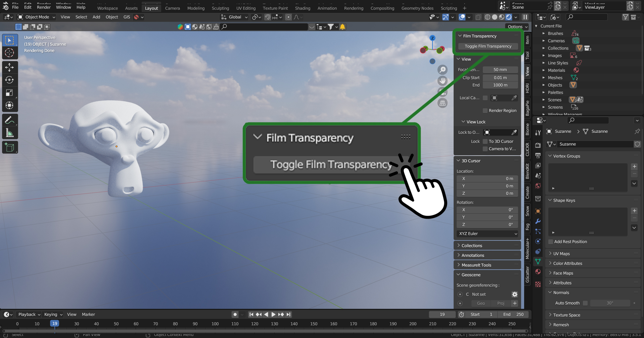Add a new vertex group with plus
Viewport: 644px width, 338px height.
tap(634, 167)
